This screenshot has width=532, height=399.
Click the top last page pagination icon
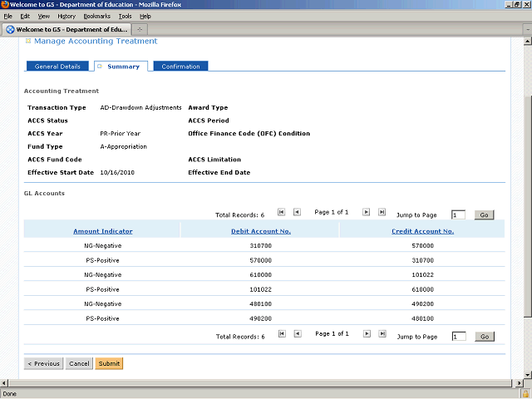pyautogui.click(x=382, y=213)
